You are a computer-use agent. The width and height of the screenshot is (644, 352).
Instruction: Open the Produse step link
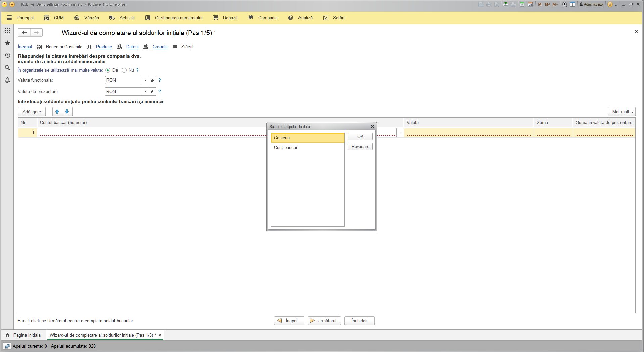[104, 47]
